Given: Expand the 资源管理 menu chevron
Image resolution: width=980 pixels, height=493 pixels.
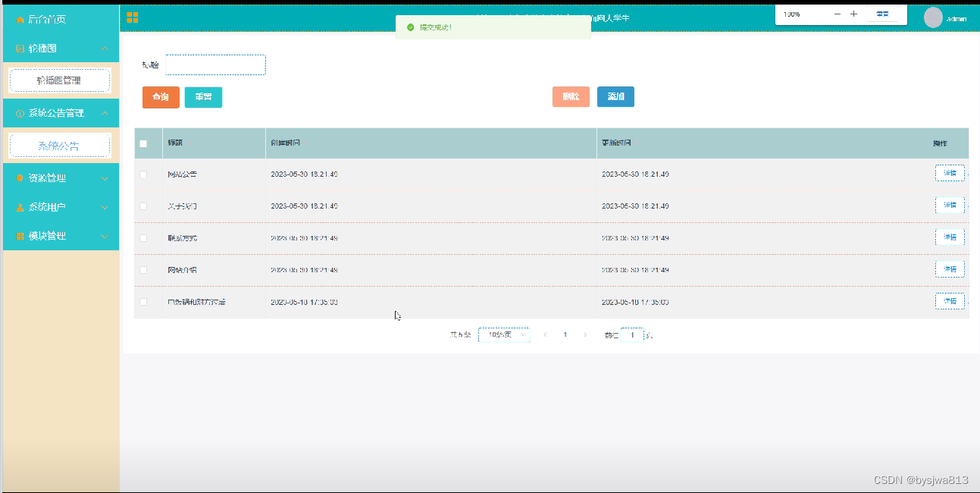Looking at the screenshot, I should coord(105,178).
